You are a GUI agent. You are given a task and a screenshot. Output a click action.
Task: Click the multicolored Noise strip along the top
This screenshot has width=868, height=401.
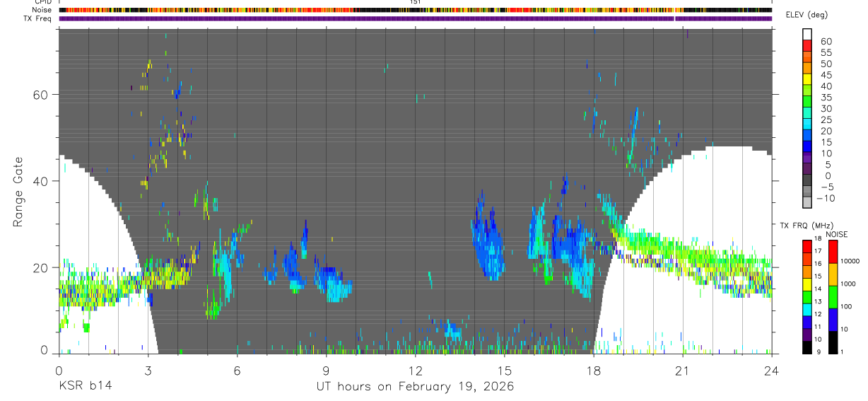coord(415,10)
